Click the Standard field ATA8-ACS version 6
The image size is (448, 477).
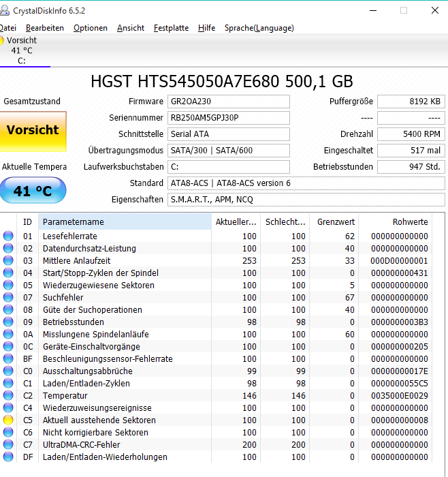click(x=306, y=183)
